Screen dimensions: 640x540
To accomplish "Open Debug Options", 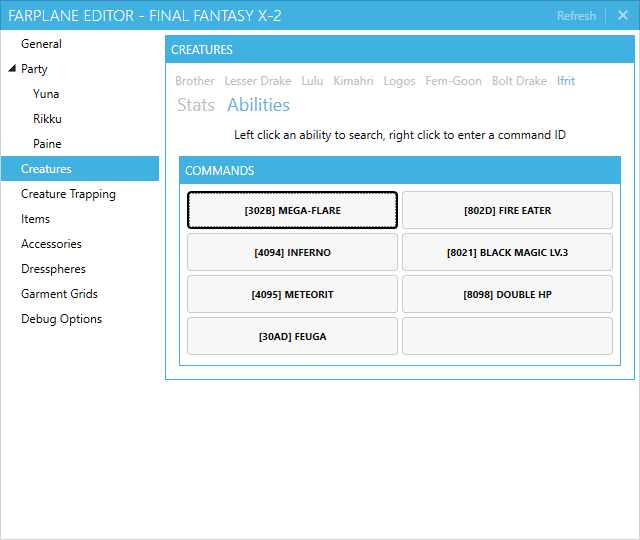I will coord(62,319).
